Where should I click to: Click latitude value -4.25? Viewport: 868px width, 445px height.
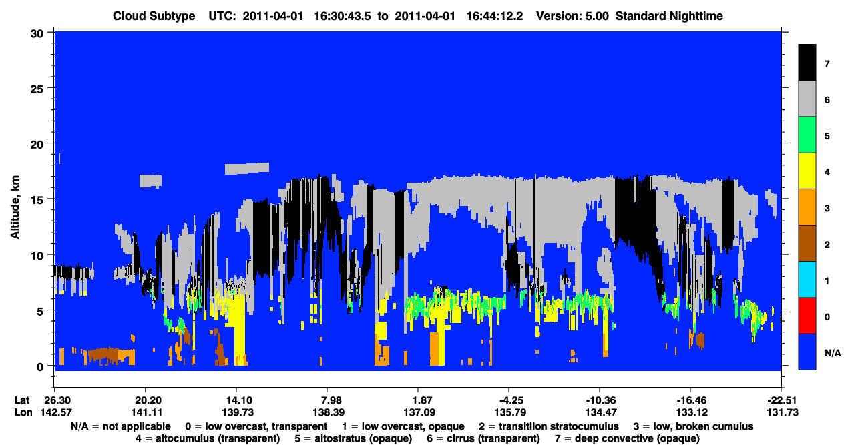tap(509, 400)
